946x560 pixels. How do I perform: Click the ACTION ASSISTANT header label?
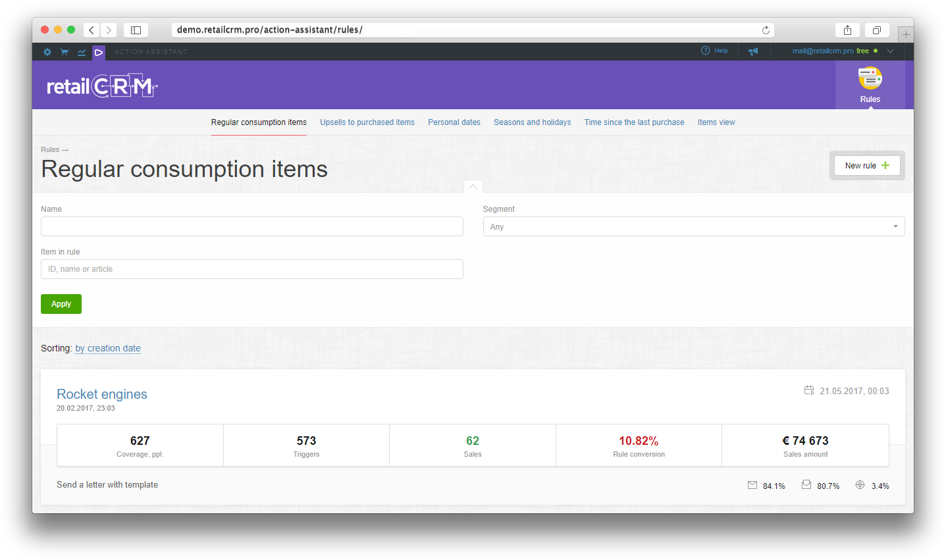pos(151,52)
